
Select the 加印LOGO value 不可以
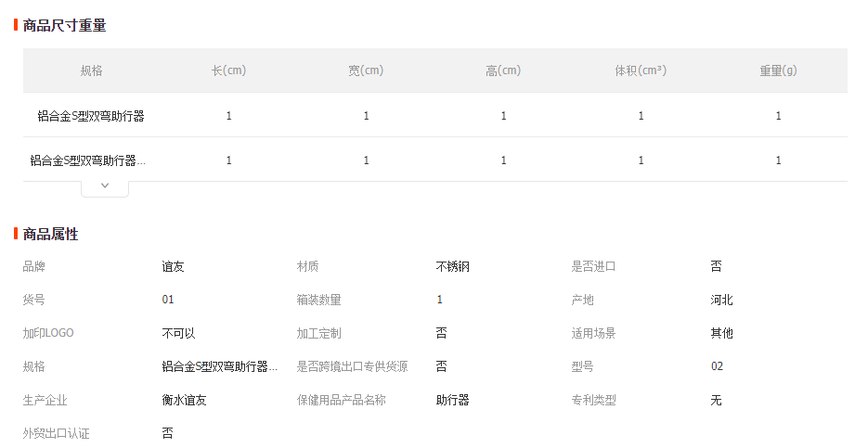[178, 334]
